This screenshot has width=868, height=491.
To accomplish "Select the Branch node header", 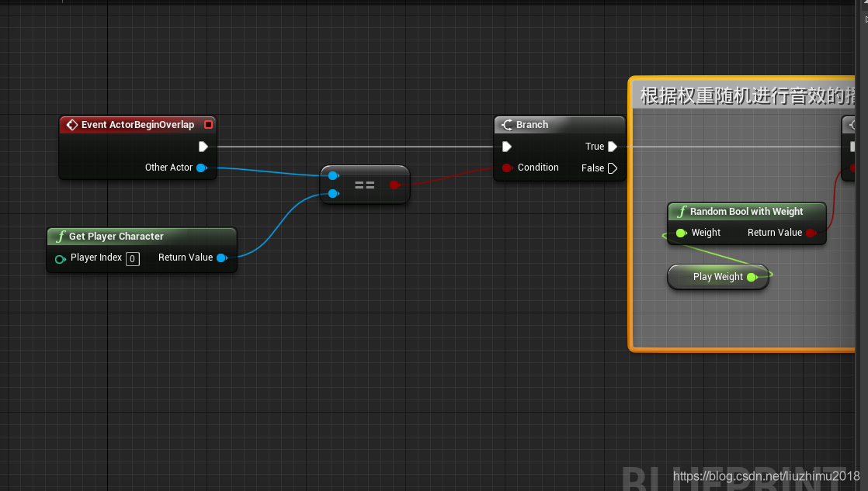I will (559, 125).
